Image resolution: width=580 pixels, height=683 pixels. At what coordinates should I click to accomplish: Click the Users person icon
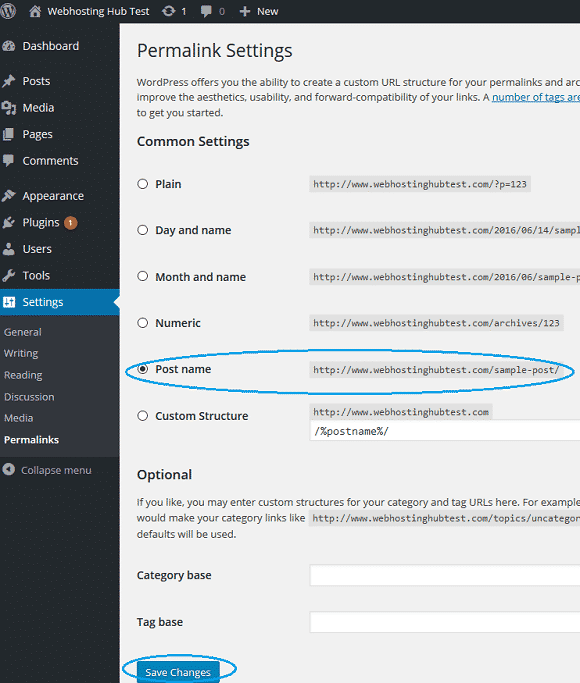9,249
